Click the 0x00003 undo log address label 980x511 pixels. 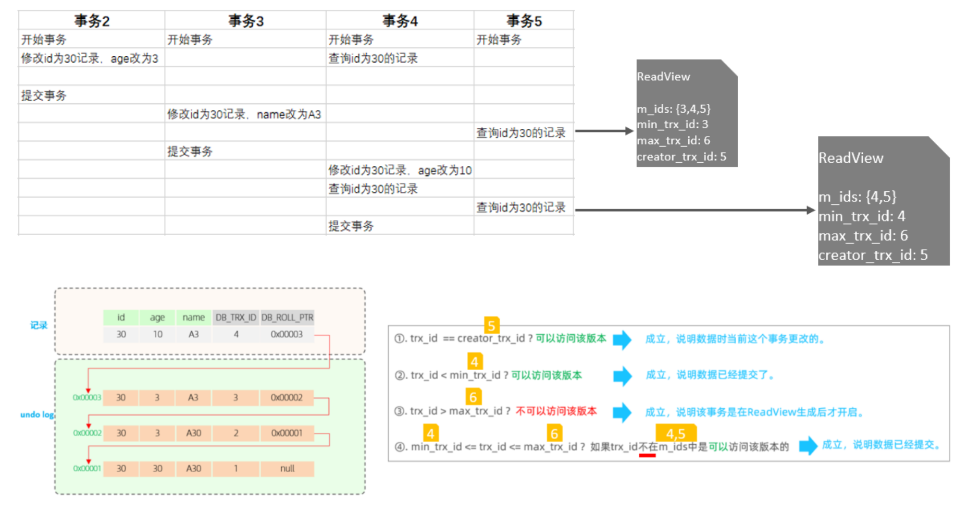[x=87, y=398]
